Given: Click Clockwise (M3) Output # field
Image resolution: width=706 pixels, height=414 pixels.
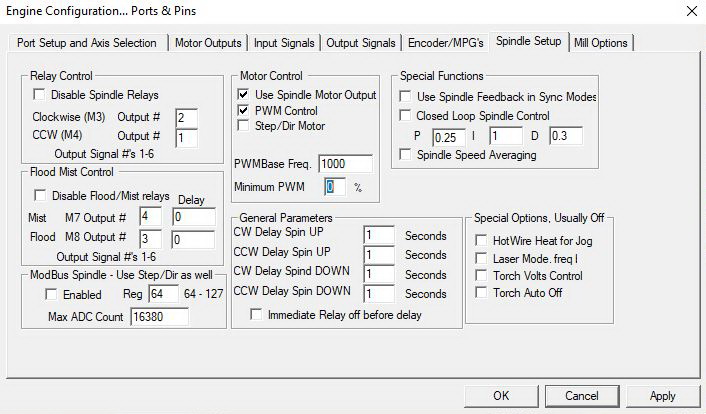Looking at the screenshot, I should pos(186,118).
